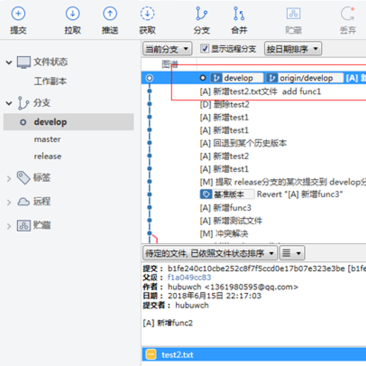Click the cloud icon beside 远程

(x=24, y=201)
